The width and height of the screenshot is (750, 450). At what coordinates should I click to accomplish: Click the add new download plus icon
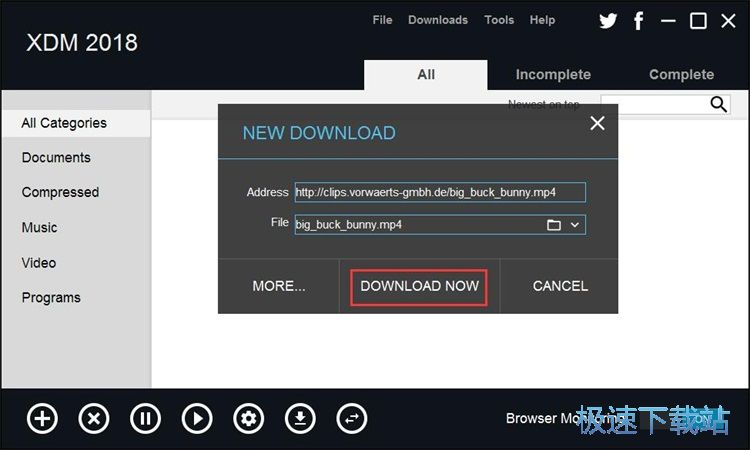coord(43,419)
